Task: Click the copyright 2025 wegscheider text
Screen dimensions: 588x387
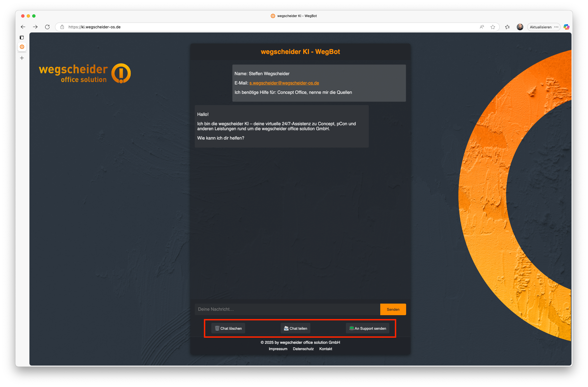Action: (300, 342)
